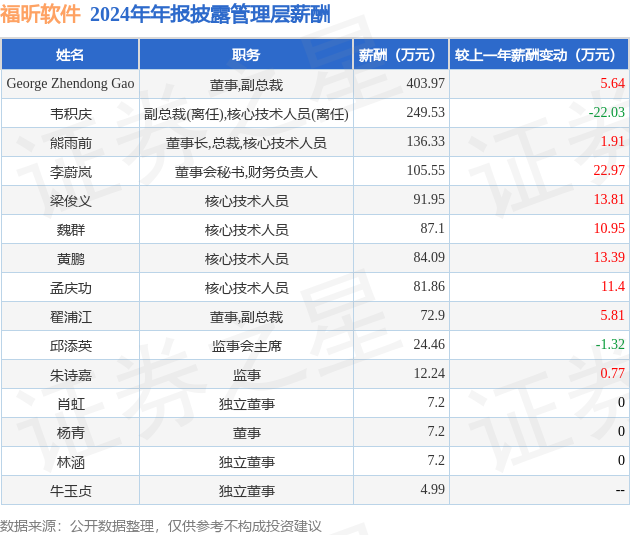Image resolution: width=630 pixels, height=535 pixels.
Task: Select the name 邱添英
Action: pyautogui.click(x=71, y=346)
